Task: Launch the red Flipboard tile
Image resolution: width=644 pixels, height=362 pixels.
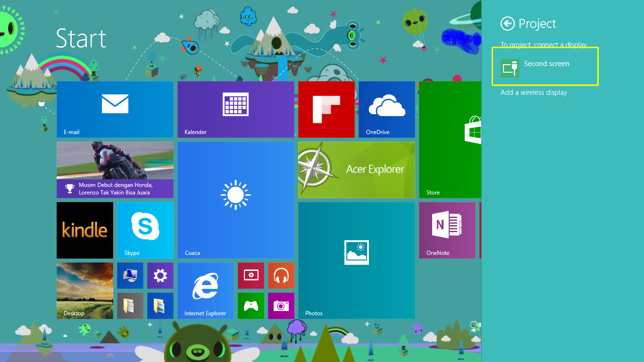Action: (326, 109)
